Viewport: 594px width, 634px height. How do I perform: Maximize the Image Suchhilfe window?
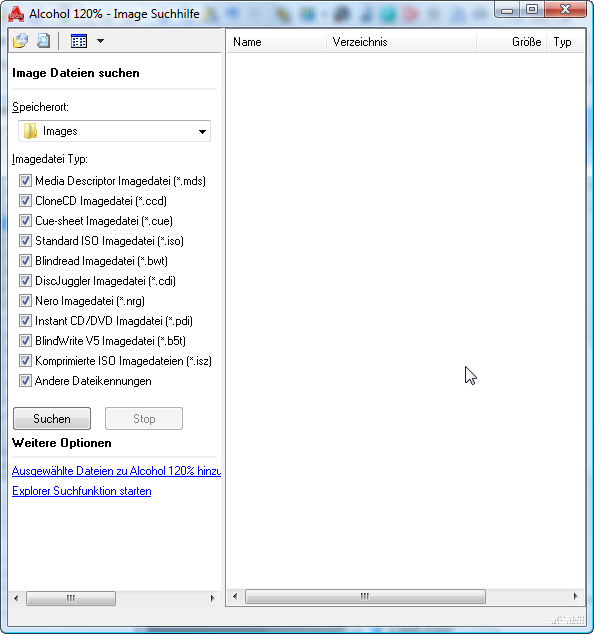point(532,10)
